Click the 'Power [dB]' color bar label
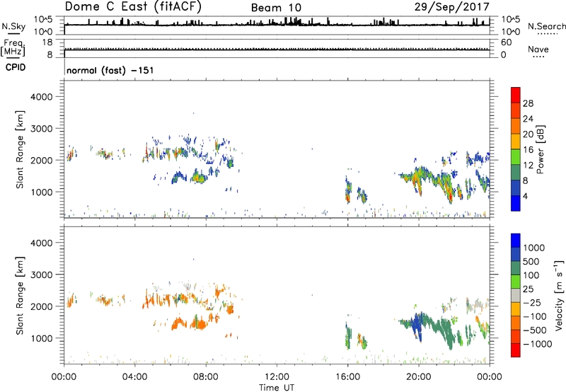This screenshot has height=392, width=566. coord(540,149)
